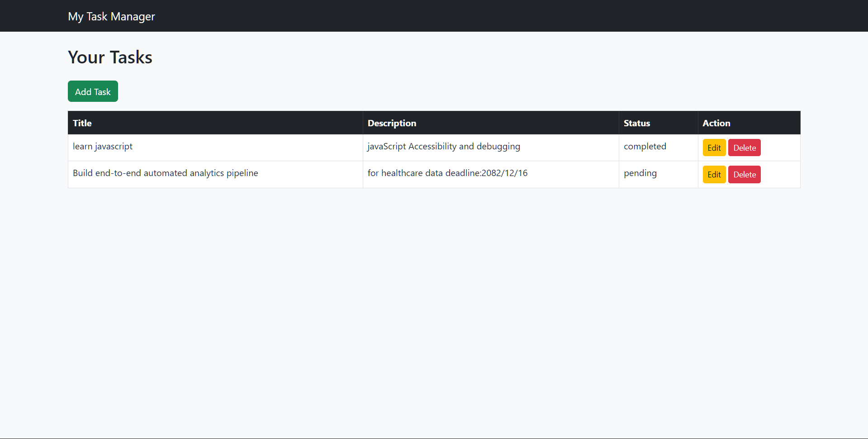Click the My Task Manager brand link
Image resolution: width=868 pixels, height=439 pixels.
tap(111, 16)
